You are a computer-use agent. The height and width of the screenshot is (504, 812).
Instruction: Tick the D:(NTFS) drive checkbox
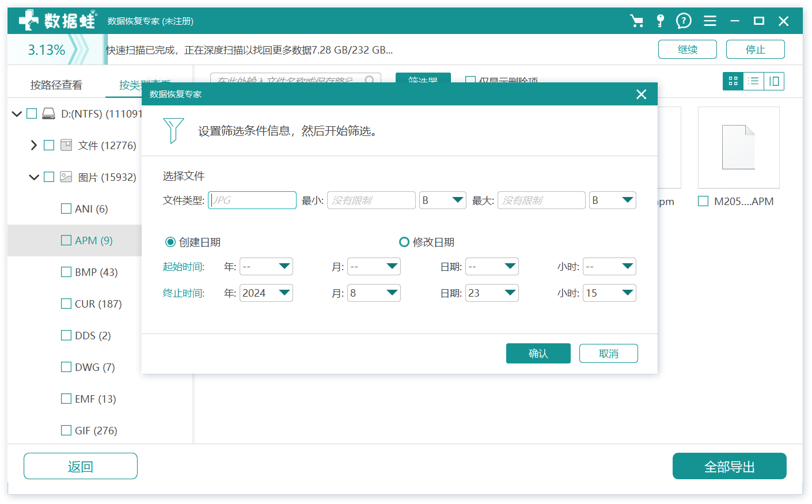[x=32, y=113]
